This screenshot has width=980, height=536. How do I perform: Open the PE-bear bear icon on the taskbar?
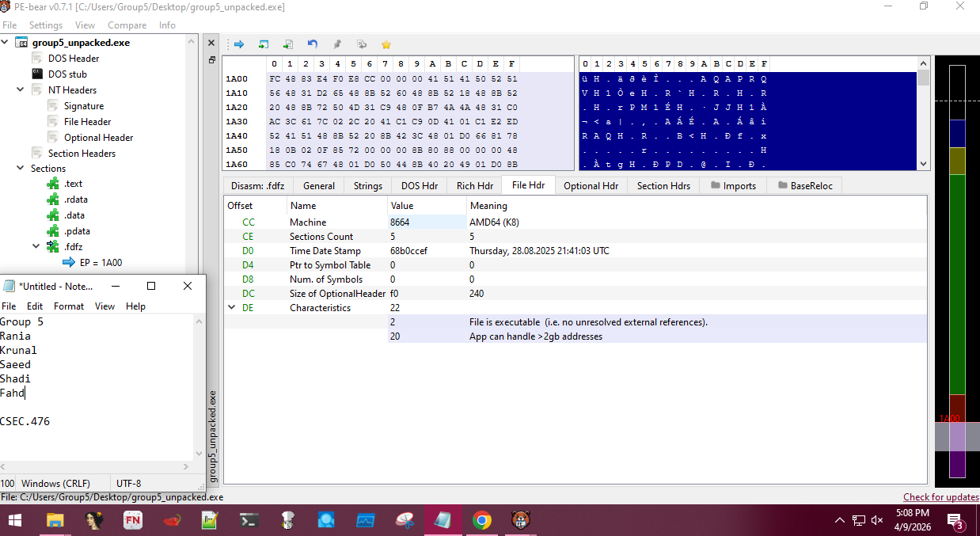click(x=521, y=520)
